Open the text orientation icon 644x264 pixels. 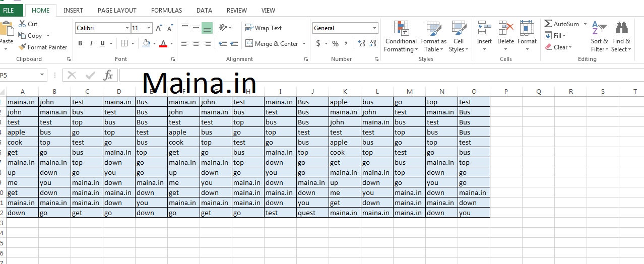click(x=223, y=28)
